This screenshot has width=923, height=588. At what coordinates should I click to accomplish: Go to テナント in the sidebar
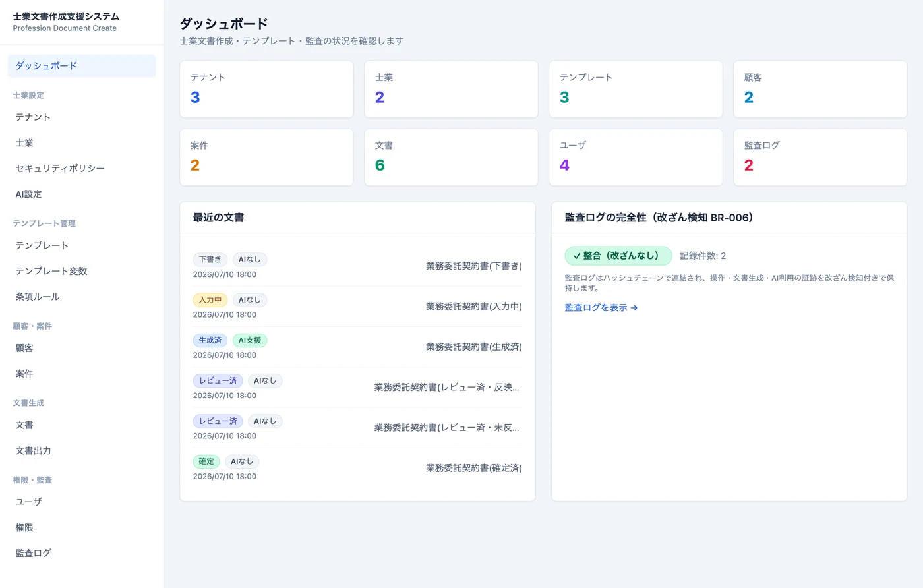[82, 117]
